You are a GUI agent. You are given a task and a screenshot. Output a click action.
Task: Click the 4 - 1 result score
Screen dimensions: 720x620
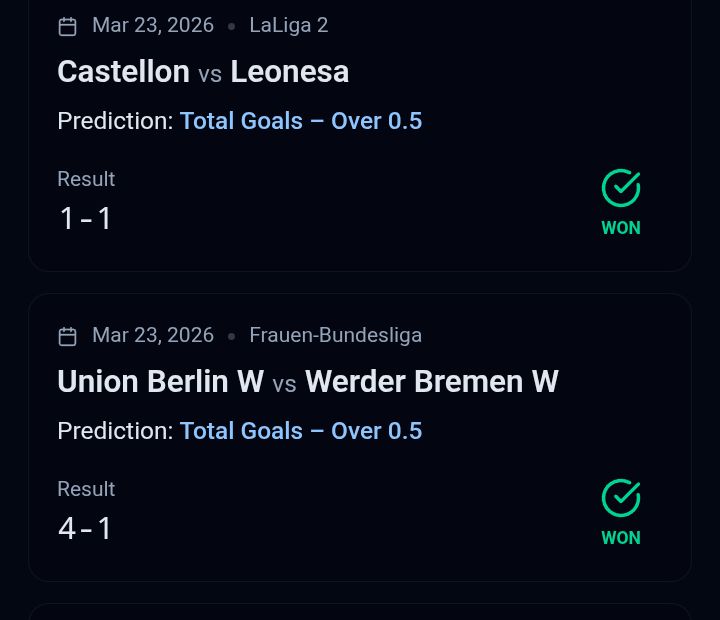(x=86, y=528)
